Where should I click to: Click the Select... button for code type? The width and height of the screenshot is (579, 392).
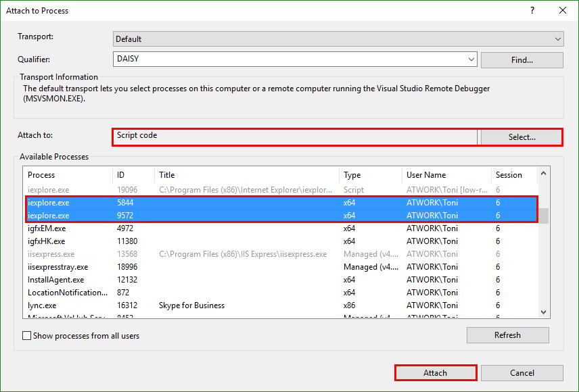pos(521,137)
